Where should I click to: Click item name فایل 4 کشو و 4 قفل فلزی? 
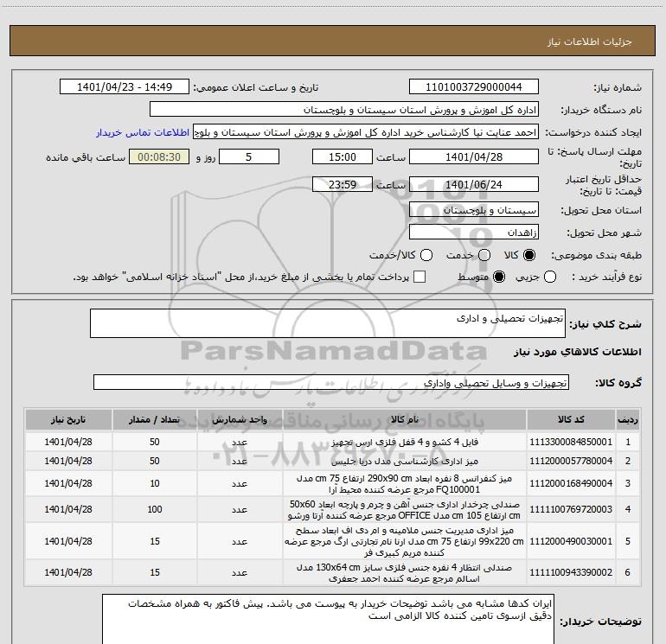(x=405, y=442)
